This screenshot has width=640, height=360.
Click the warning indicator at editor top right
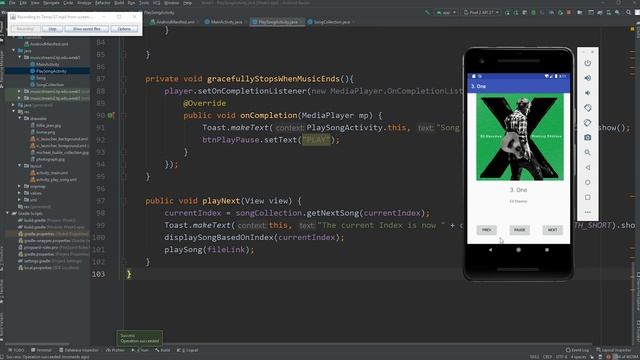tap(632, 29)
